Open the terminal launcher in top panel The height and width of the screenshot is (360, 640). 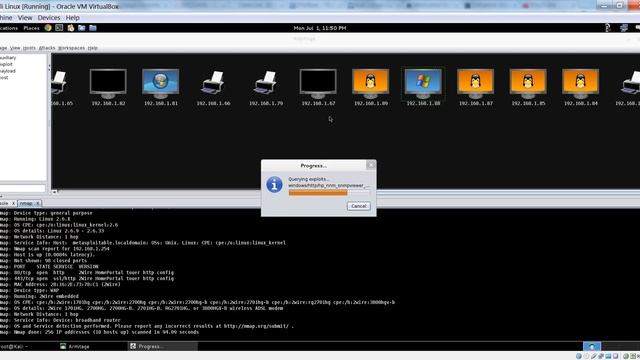click(59, 28)
